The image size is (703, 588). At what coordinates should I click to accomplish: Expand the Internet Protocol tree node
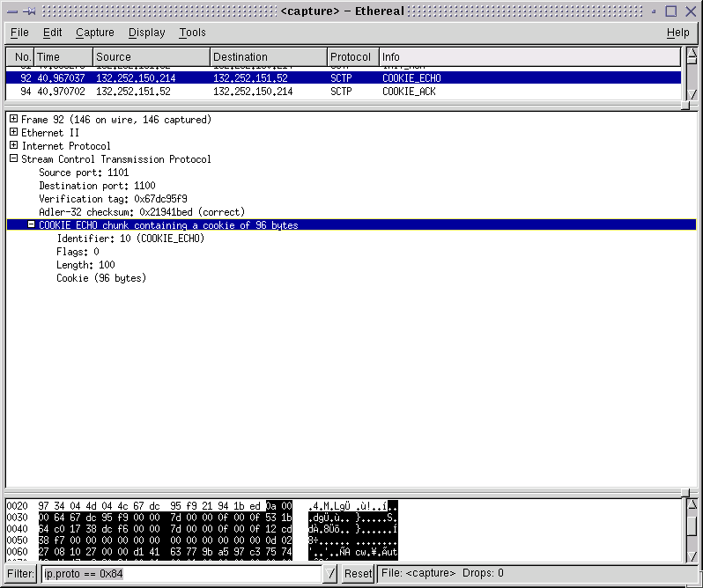14,145
